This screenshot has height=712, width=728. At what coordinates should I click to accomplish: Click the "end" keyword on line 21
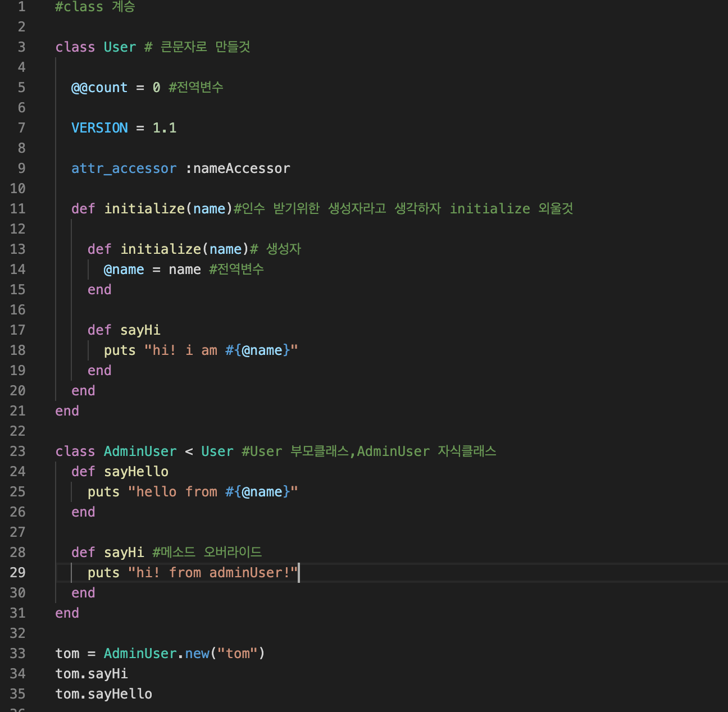67,411
